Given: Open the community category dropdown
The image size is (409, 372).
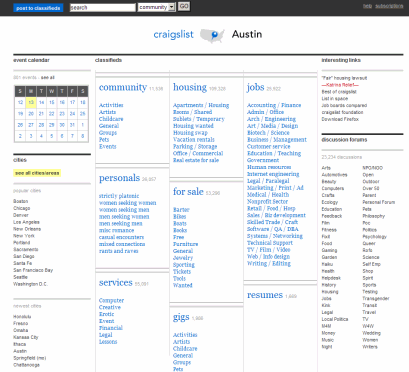Looking at the screenshot, I should pyautogui.click(x=157, y=7).
